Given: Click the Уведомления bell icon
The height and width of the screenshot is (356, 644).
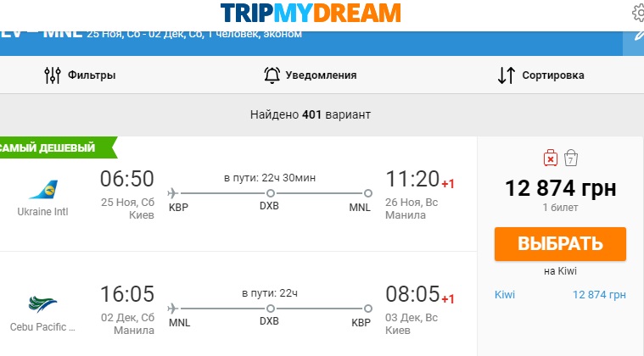Looking at the screenshot, I should coord(272,75).
